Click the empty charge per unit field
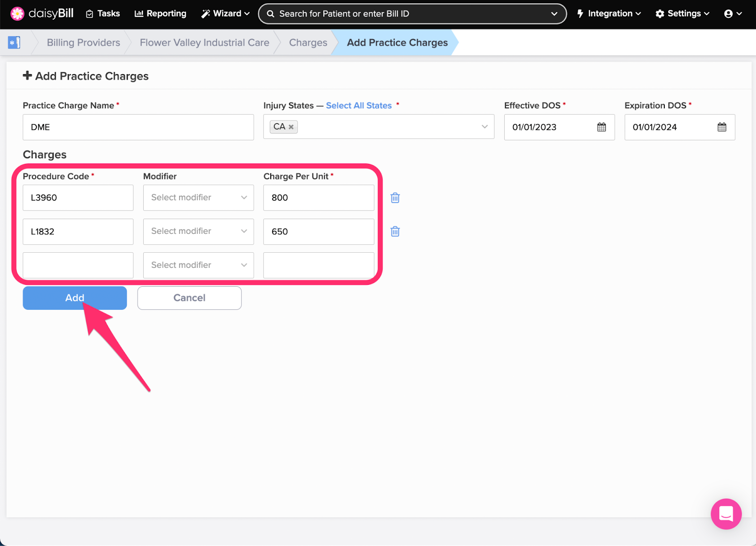Viewport: 756px width, 546px height. (x=319, y=265)
